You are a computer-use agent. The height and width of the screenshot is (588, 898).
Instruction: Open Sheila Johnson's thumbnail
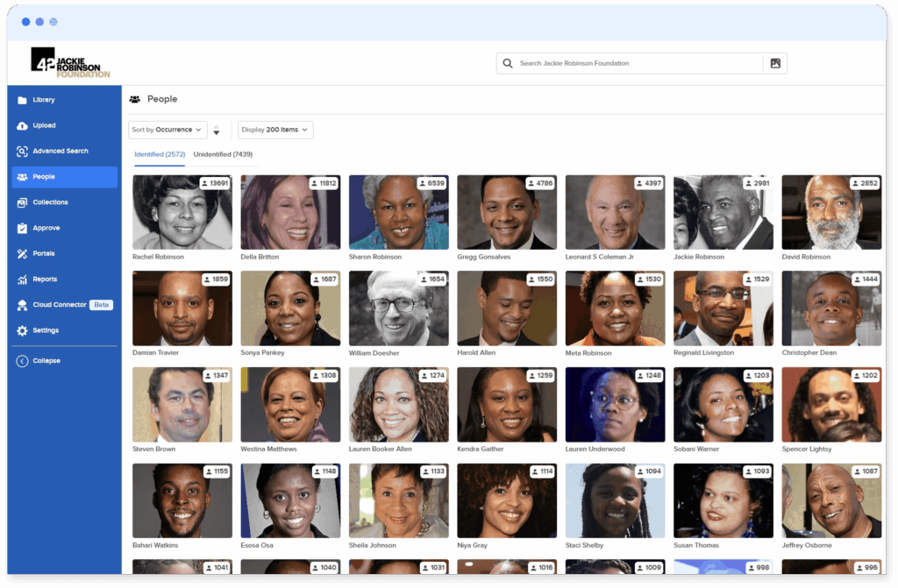coord(399,501)
